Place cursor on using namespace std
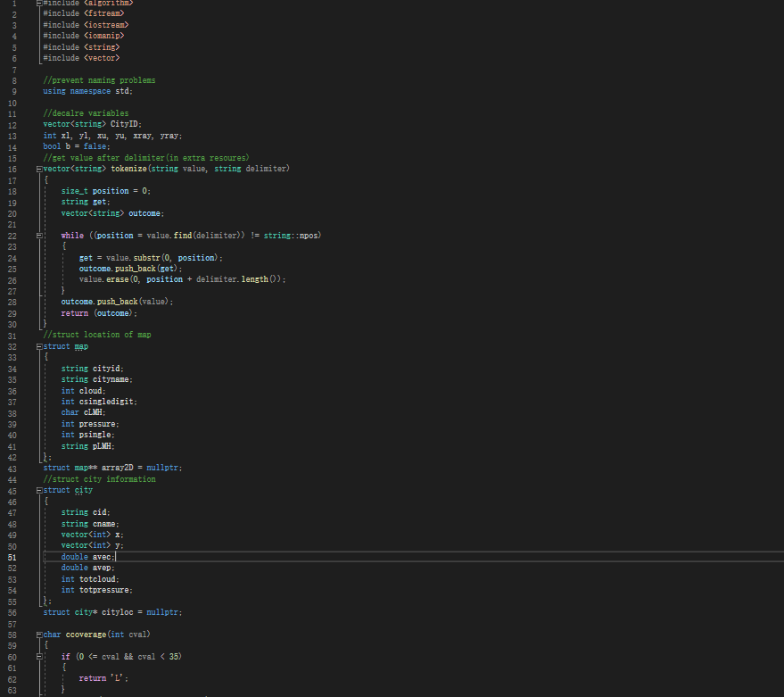This screenshot has width=784, height=697. [89, 90]
